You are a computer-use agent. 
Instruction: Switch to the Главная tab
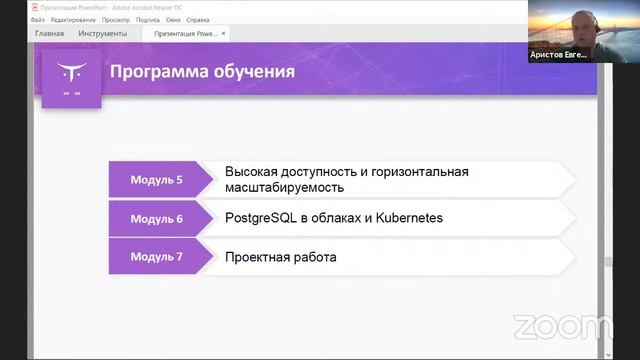tap(49, 33)
